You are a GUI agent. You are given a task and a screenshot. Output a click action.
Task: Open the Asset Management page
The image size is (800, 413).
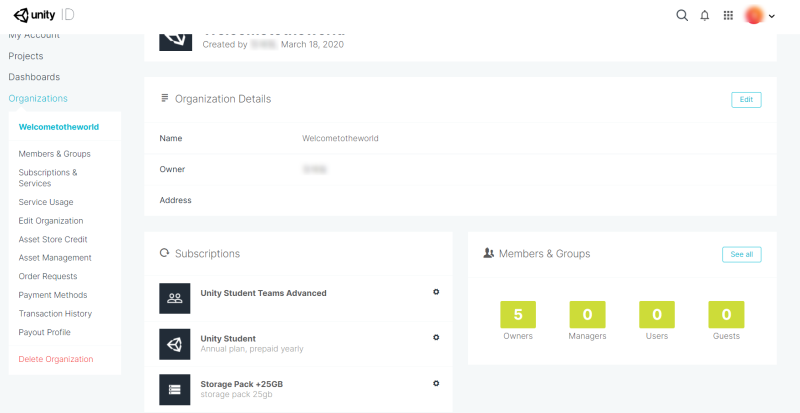55,258
